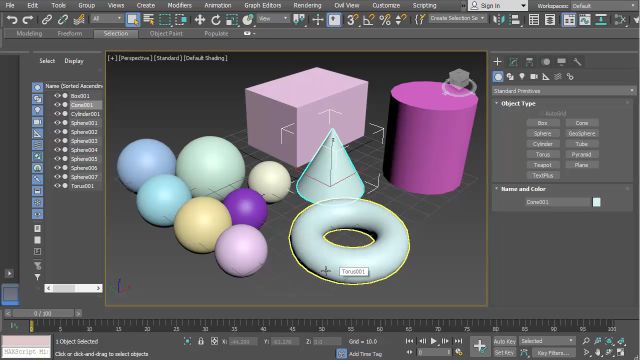Open the Selected key mode dropdown

tap(547, 341)
